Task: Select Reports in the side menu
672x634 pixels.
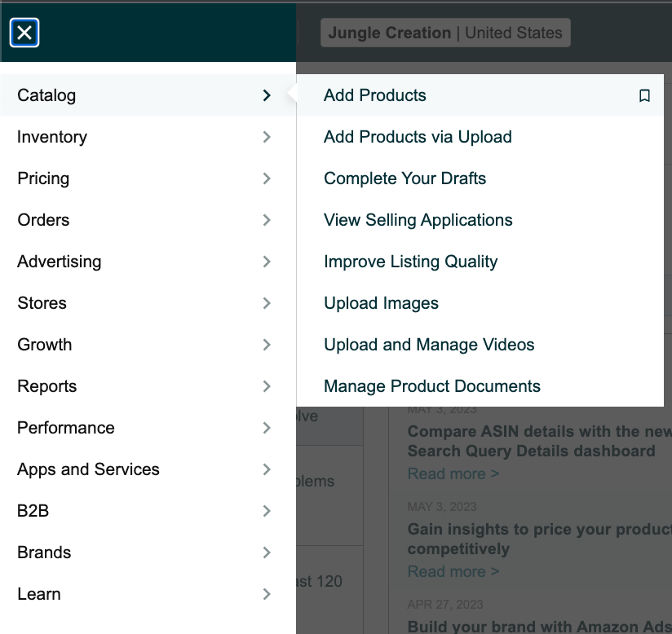Action: click(148, 386)
